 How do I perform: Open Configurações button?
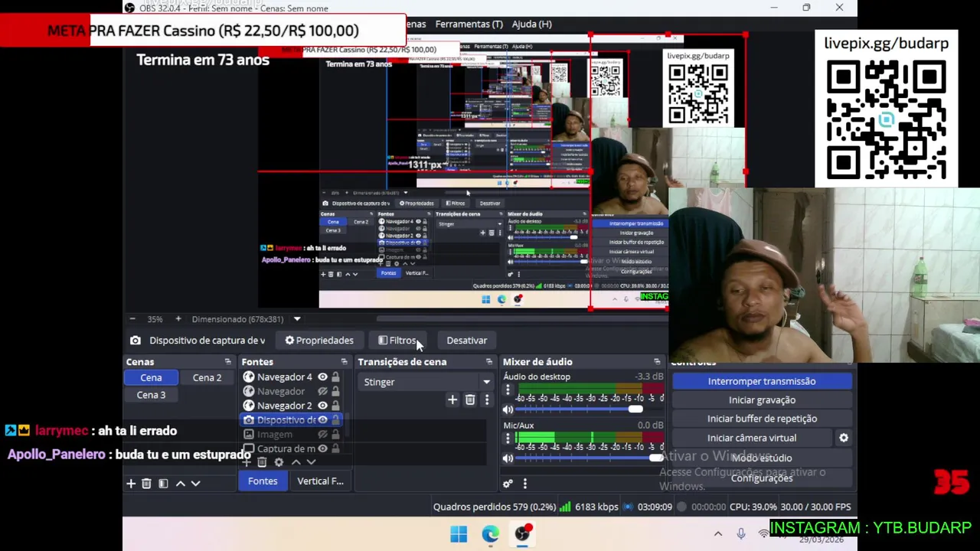point(762,478)
